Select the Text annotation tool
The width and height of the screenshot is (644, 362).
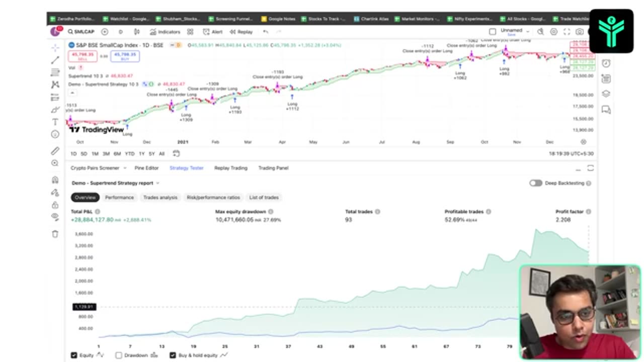pyautogui.click(x=55, y=122)
